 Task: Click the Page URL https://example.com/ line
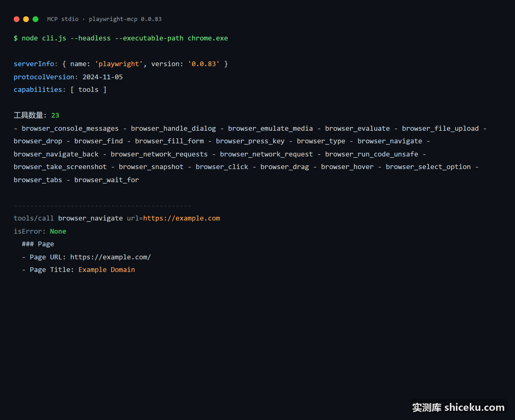pos(86,257)
